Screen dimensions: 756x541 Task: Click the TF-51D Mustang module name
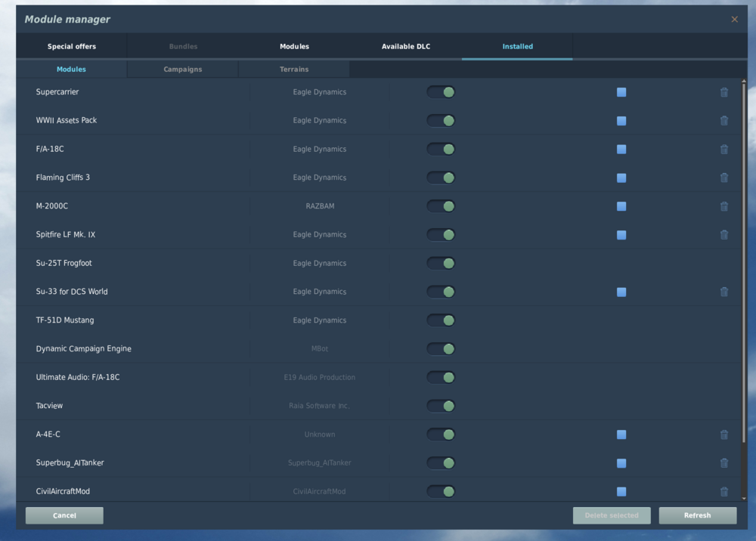[x=65, y=320]
